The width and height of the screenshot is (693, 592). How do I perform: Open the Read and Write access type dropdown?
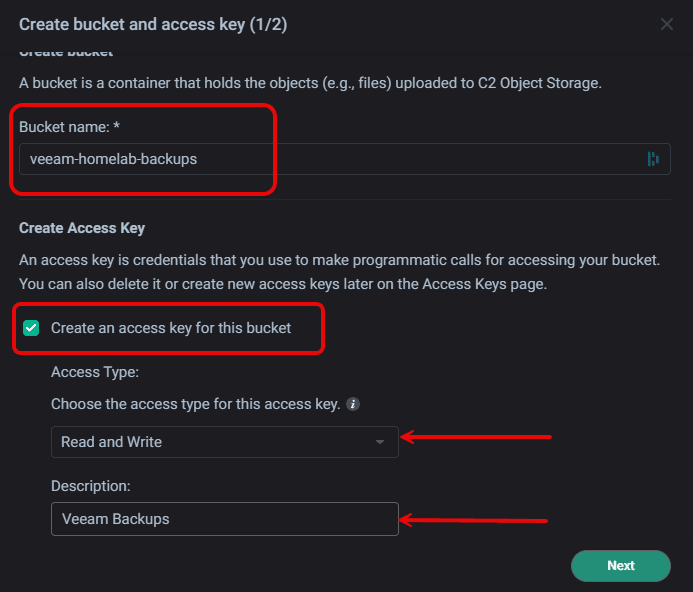click(x=224, y=442)
